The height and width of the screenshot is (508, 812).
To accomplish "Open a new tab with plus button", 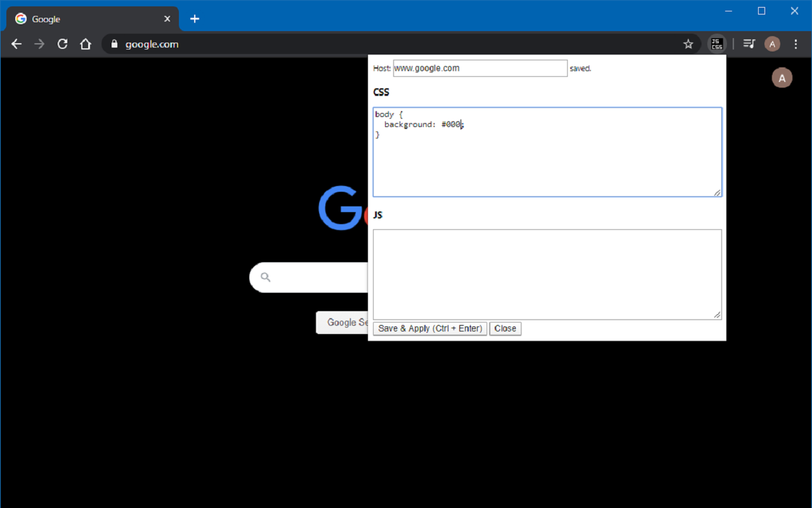I will (195, 19).
